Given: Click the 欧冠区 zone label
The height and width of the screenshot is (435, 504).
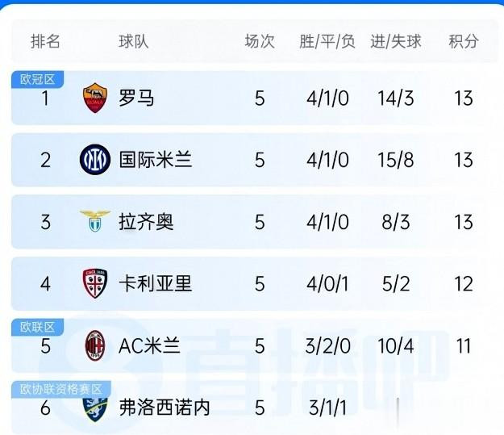Looking at the screenshot, I should pos(38,79).
